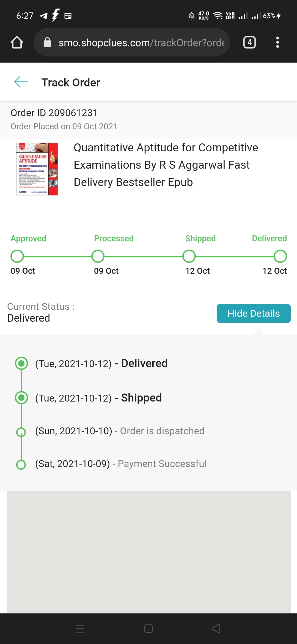Open the browser home page icon
This screenshot has height=644, width=297.
(x=17, y=43)
